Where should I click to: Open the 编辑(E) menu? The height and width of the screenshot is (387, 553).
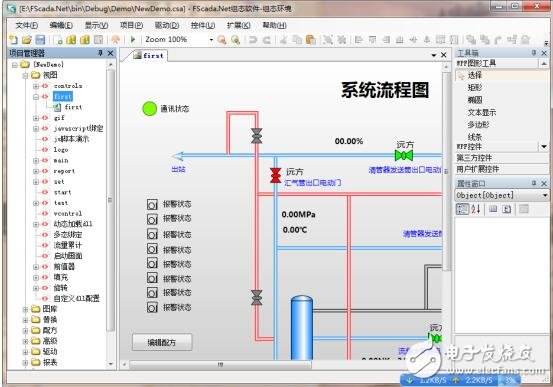coord(61,25)
